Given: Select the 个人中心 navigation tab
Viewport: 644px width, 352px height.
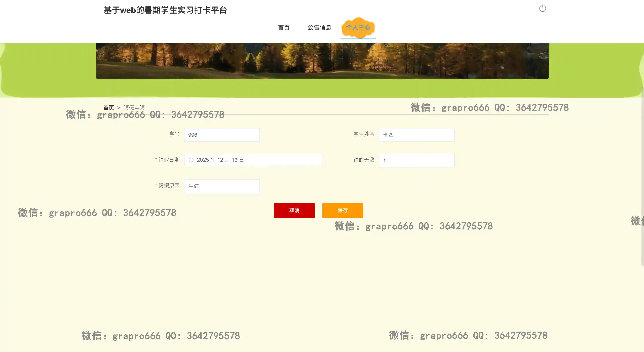Looking at the screenshot, I should (x=358, y=27).
